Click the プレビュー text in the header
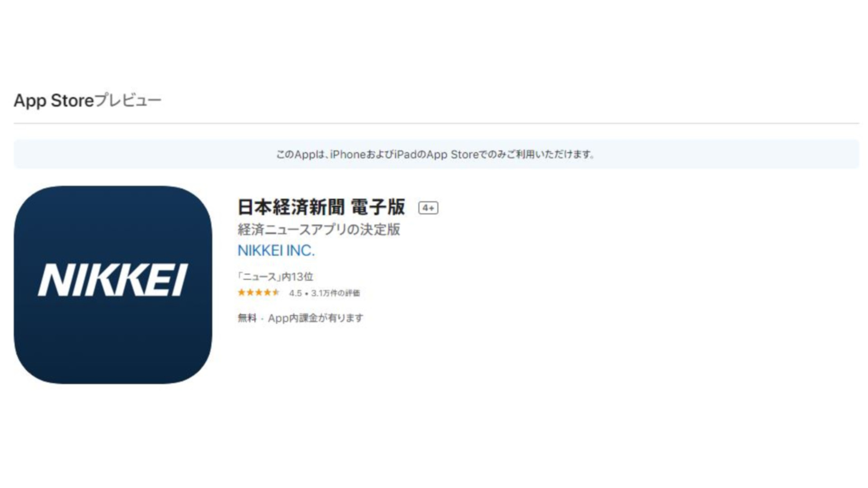 pos(128,100)
